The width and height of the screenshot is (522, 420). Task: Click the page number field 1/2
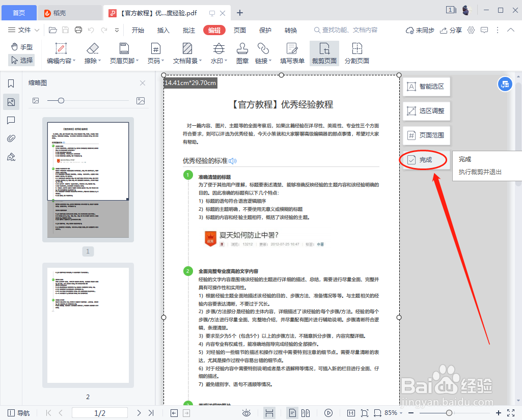(x=100, y=413)
